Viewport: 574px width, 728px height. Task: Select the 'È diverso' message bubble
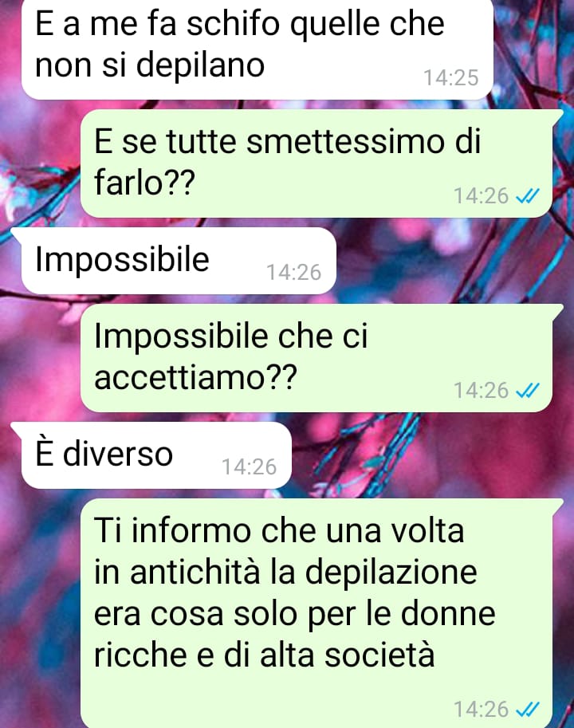[x=156, y=455]
